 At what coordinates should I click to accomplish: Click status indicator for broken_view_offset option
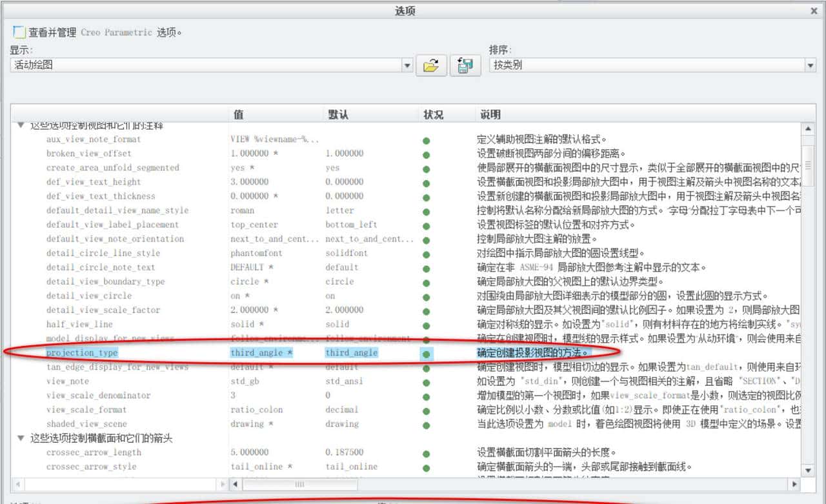point(426,154)
